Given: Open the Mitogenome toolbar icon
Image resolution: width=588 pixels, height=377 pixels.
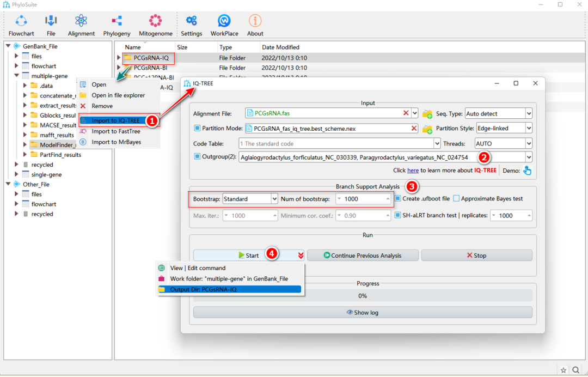Looking at the screenshot, I should click(155, 21).
